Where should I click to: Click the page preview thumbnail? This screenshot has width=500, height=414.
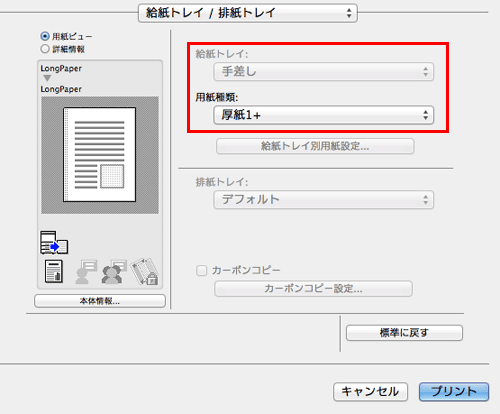point(100,155)
